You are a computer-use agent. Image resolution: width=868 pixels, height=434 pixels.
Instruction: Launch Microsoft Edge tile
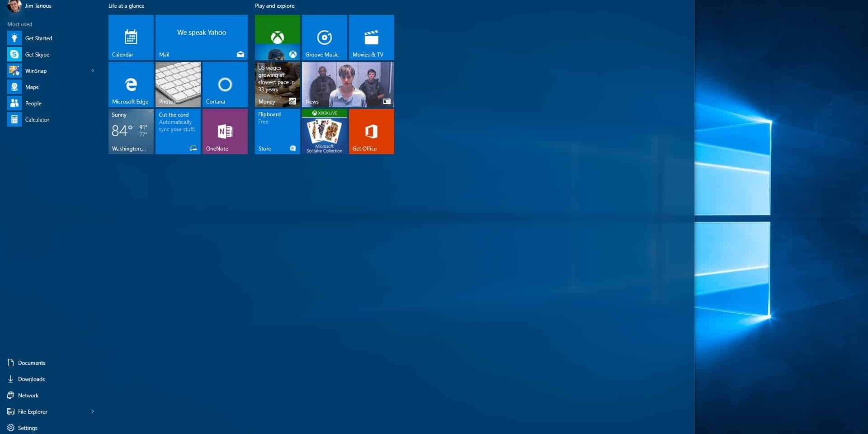pos(131,85)
